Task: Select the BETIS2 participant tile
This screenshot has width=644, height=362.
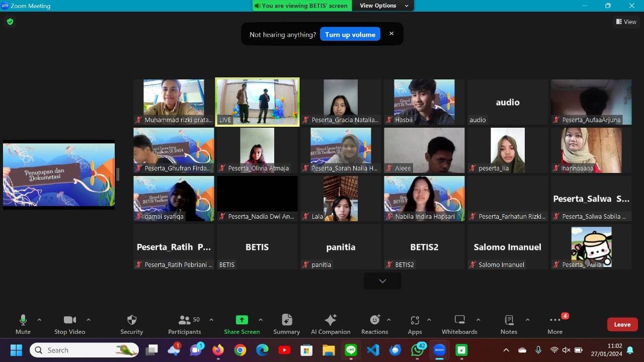Action: point(424,246)
